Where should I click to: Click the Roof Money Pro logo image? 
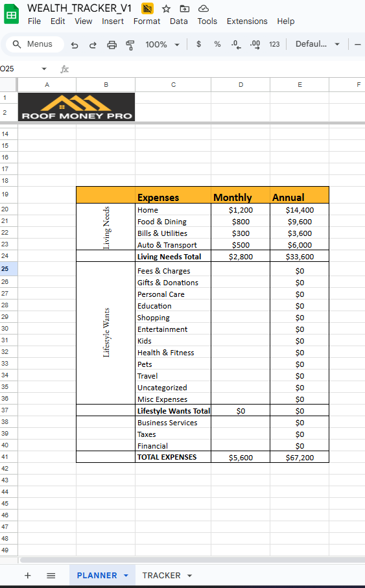tap(77, 107)
